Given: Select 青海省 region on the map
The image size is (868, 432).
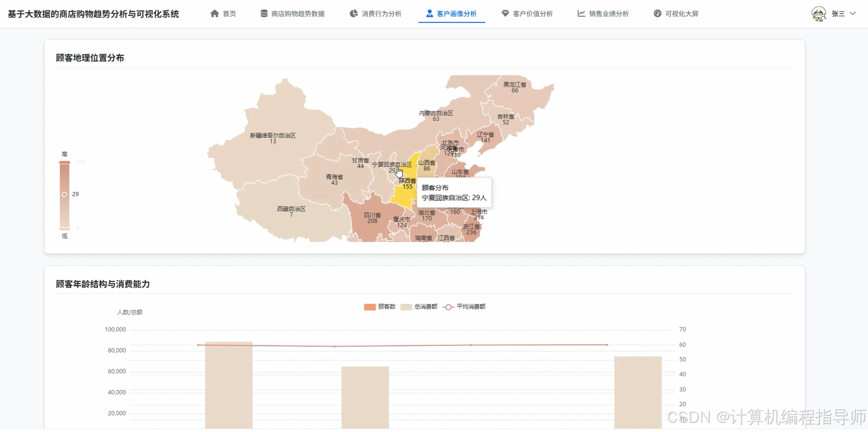Looking at the screenshot, I should pos(334,180).
